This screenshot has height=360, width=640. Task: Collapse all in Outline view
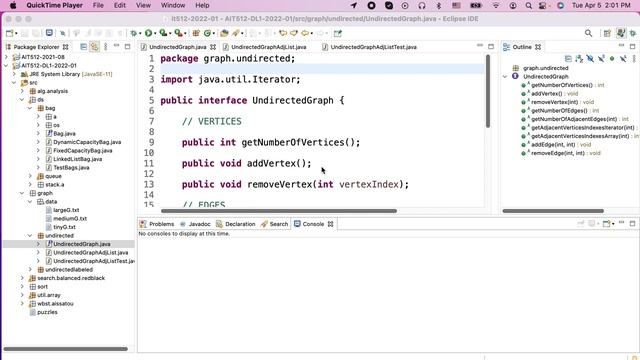[x=568, y=59]
